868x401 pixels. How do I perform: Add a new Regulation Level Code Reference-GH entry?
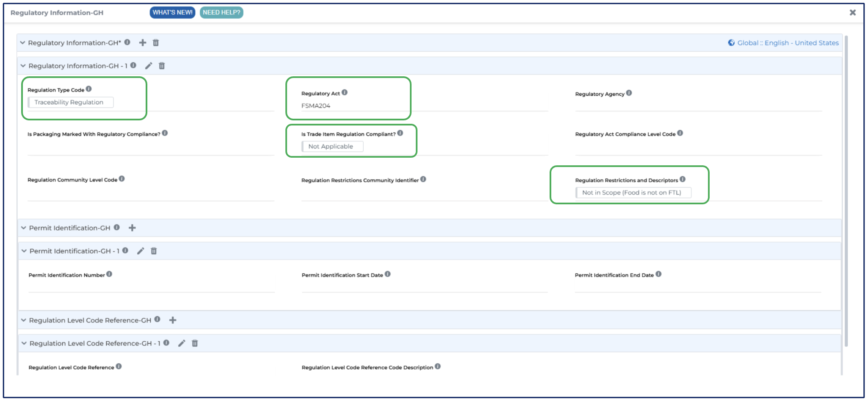[x=173, y=320]
